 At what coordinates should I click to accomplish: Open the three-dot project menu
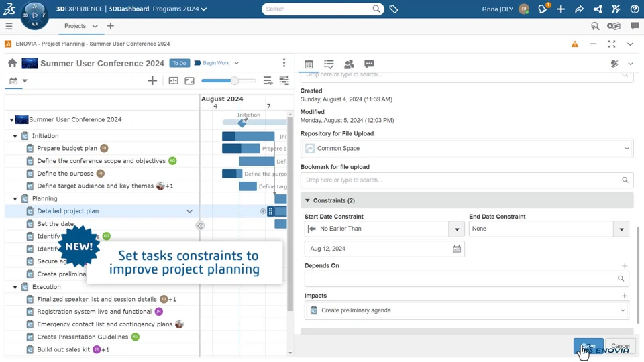[x=284, y=63]
